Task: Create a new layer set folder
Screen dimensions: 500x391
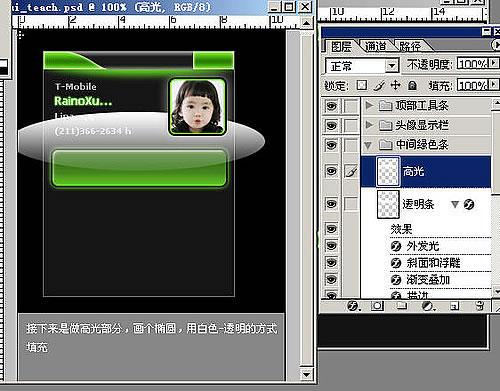Action: (402, 306)
